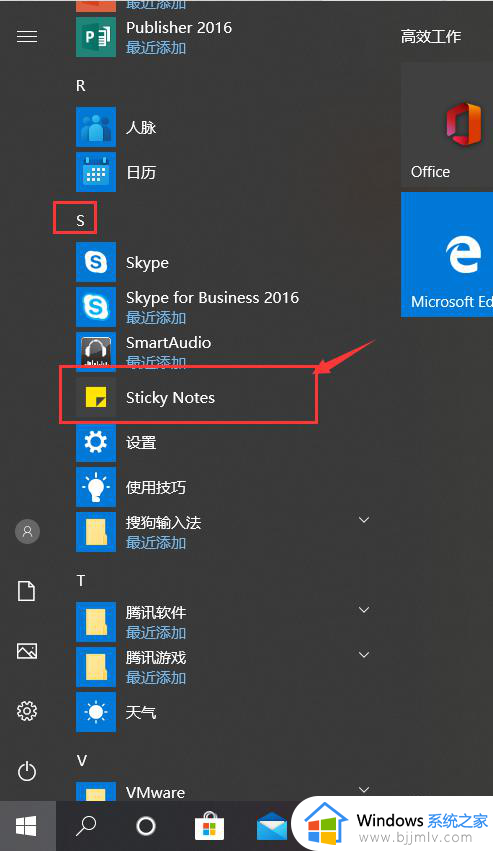Open Pictures from the sidebar icon

27,651
